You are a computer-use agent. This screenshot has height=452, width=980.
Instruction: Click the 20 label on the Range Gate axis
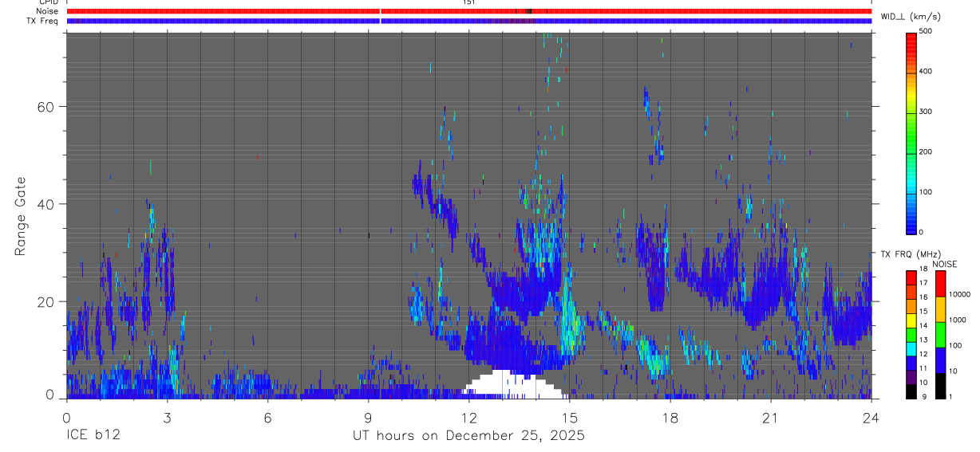pyautogui.click(x=45, y=302)
